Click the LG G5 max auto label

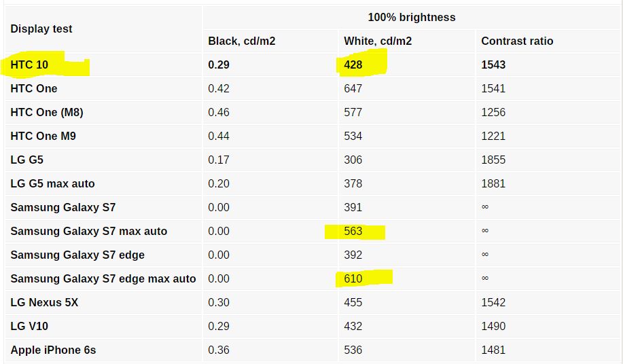52,184
